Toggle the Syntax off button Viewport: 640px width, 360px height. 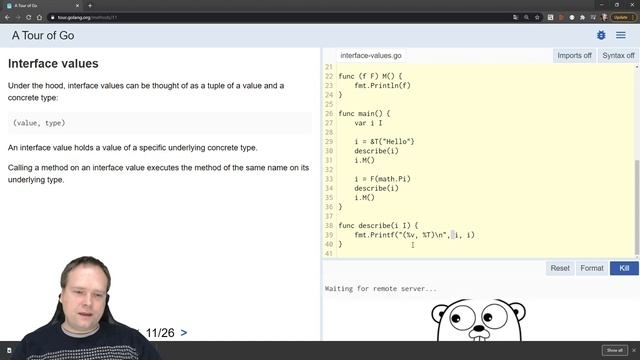[x=618, y=56]
